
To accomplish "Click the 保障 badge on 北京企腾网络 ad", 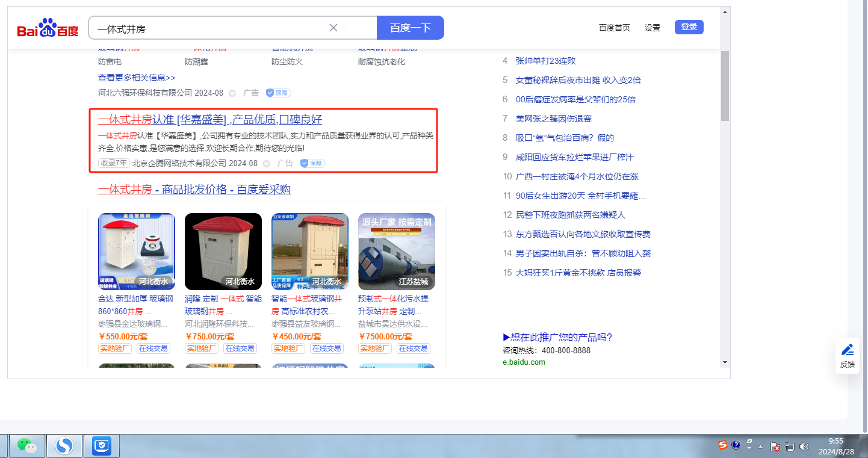I will point(312,163).
